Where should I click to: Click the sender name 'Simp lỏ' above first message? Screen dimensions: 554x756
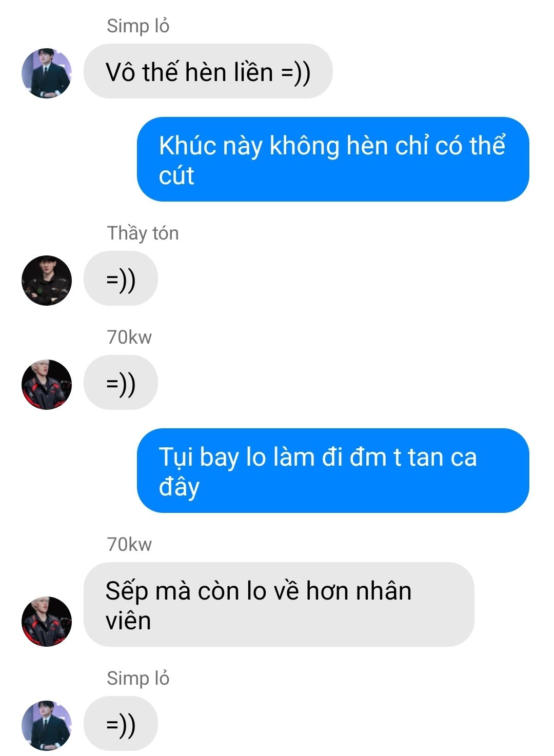(138, 26)
